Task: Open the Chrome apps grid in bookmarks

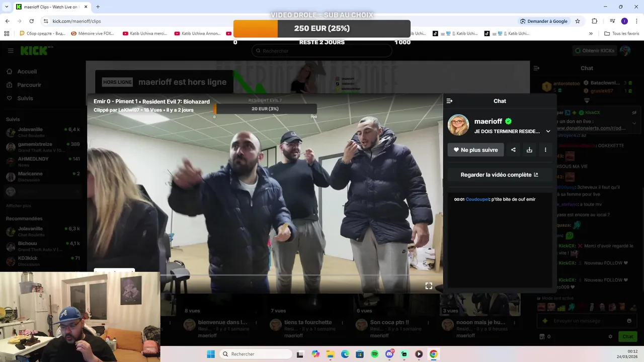Action: click(7, 34)
